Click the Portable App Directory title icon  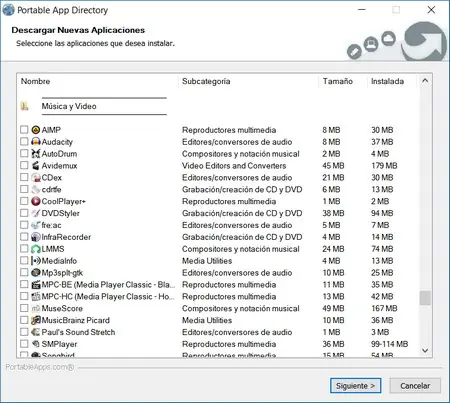click(8, 10)
